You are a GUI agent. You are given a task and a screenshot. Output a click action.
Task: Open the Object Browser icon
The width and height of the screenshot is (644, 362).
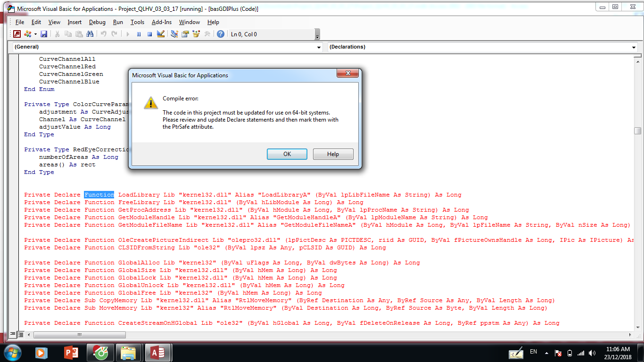[196, 34]
